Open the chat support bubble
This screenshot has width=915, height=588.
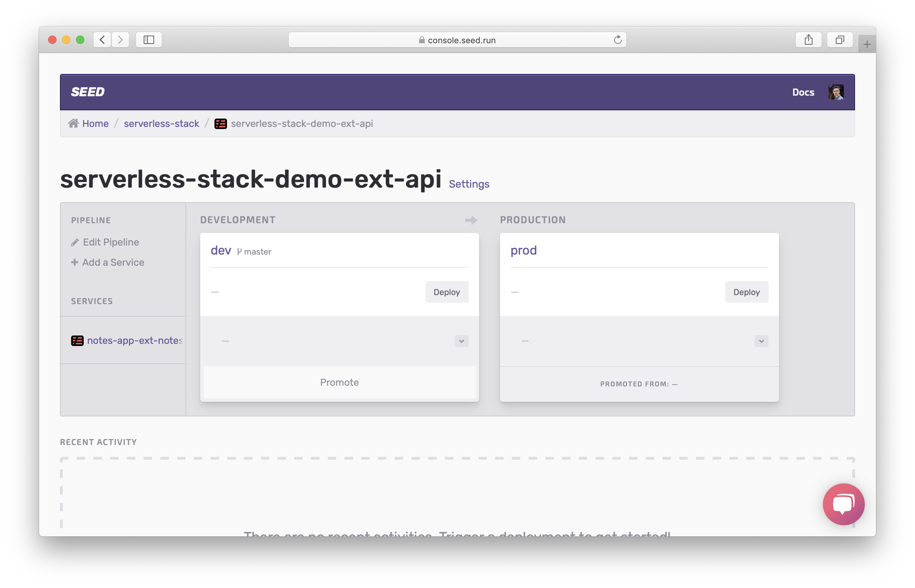click(843, 504)
